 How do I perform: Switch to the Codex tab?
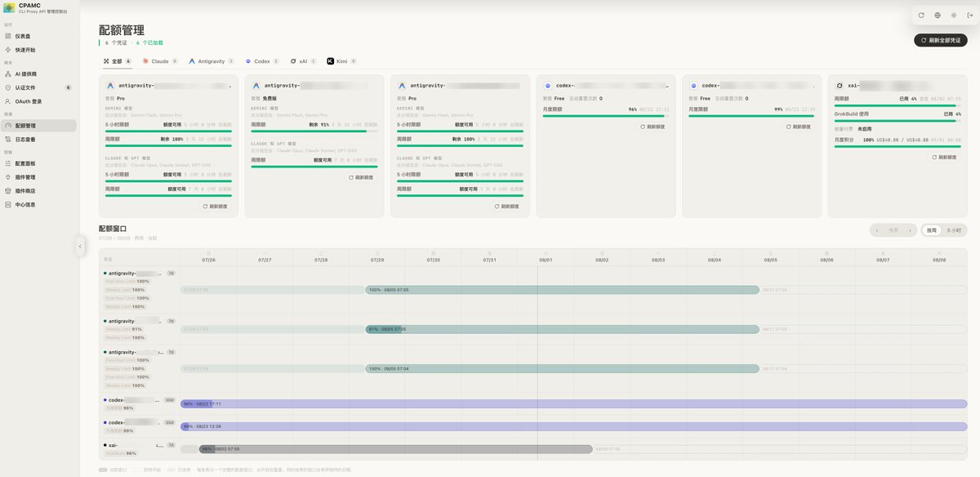[262, 61]
